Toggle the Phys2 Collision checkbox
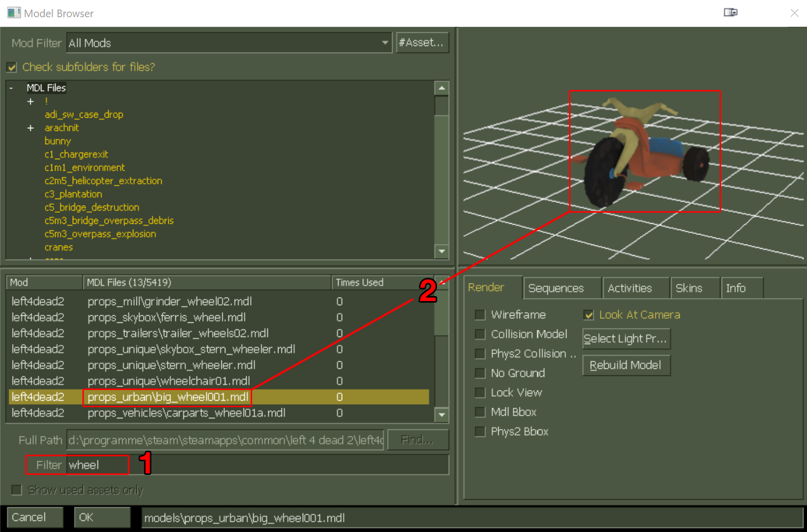 pos(480,354)
